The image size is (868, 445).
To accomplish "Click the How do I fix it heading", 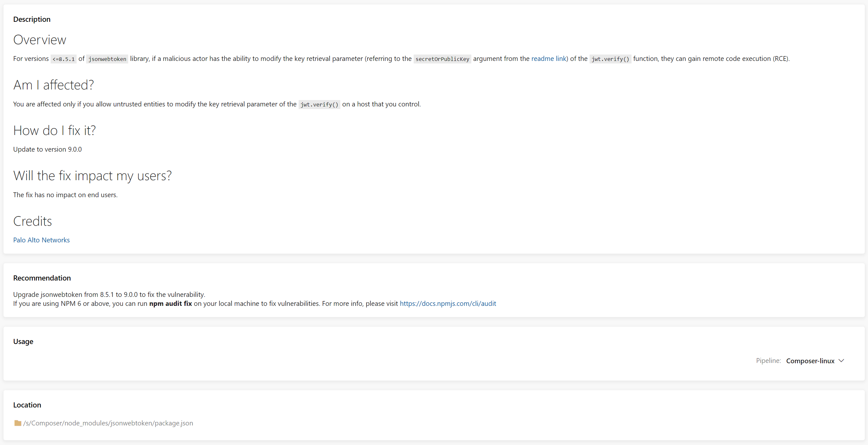I will [54, 130].
